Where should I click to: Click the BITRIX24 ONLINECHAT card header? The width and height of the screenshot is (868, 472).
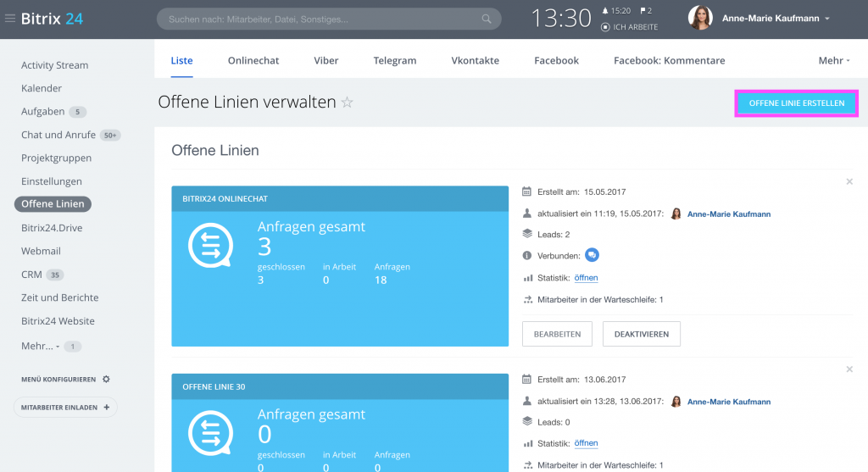pos(340,198)
